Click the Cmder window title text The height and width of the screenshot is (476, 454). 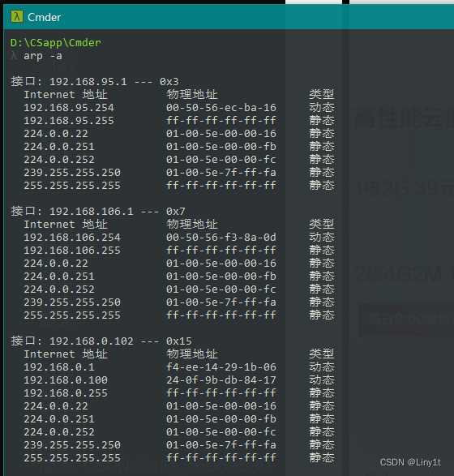[x=45, y=17]
